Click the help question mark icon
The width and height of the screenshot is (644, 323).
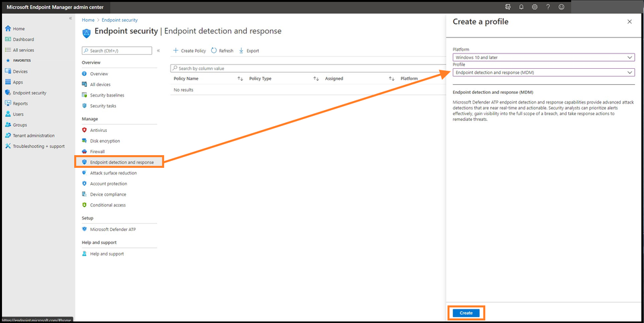(548, 7)
